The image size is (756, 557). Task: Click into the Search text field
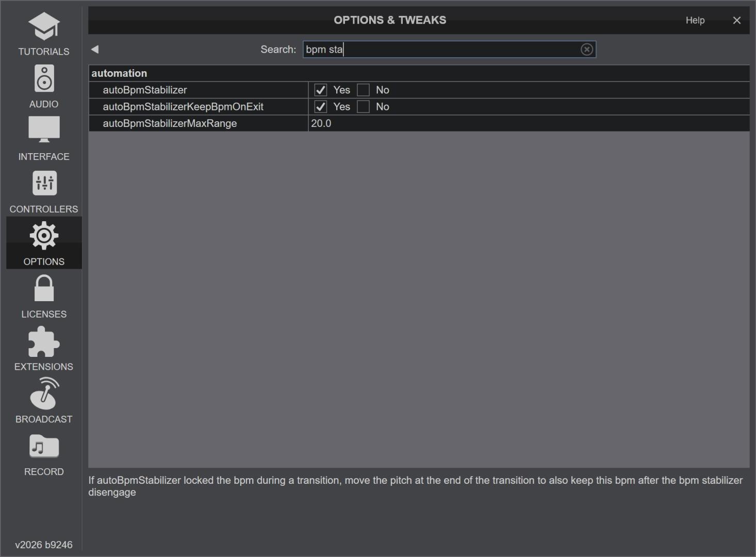tap(443, 50)
